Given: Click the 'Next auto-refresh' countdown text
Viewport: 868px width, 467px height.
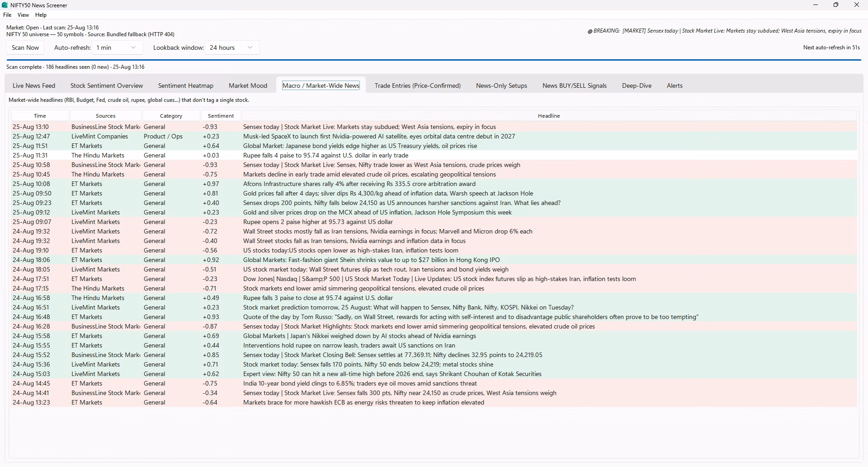Looking at the screenshot, I should [x=831, y=48].
